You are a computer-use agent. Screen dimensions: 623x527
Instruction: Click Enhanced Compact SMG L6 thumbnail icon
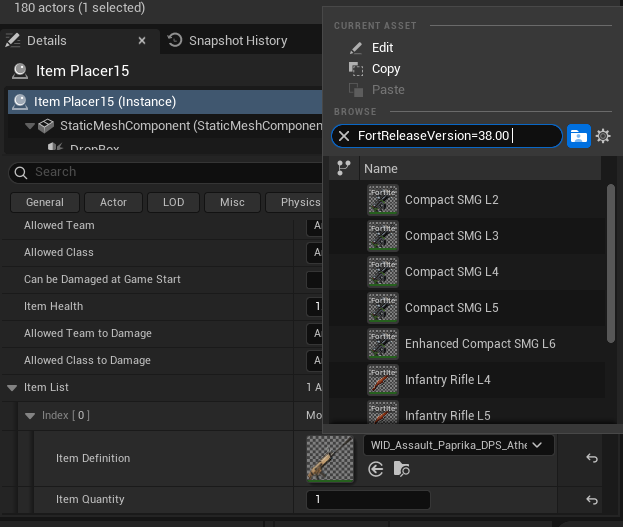tap(383, 344)
